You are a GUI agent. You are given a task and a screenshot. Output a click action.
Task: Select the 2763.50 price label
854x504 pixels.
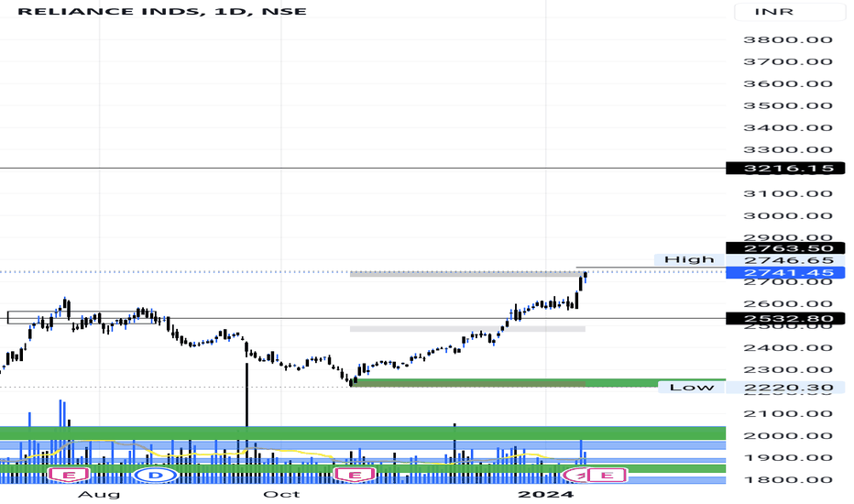[x=785, y=248]
